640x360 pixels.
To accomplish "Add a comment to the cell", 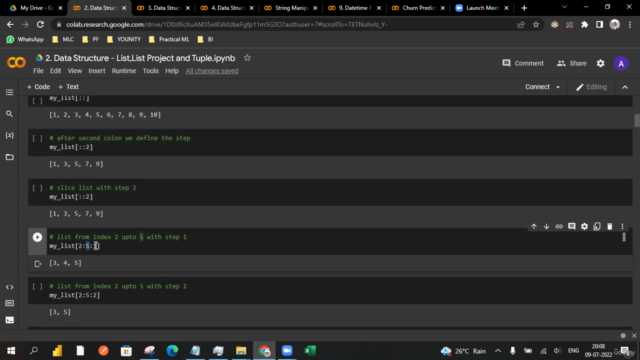I will pos(571,226).
